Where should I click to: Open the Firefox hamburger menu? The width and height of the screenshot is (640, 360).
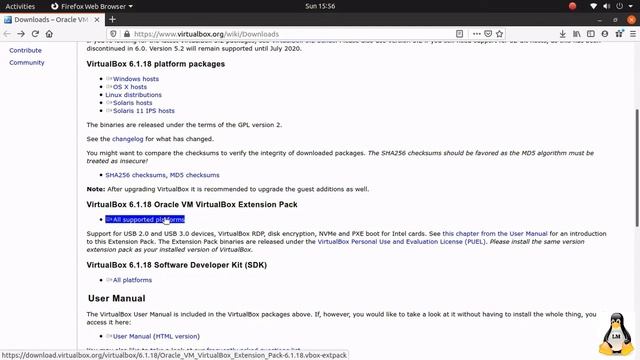click(633, 34)
